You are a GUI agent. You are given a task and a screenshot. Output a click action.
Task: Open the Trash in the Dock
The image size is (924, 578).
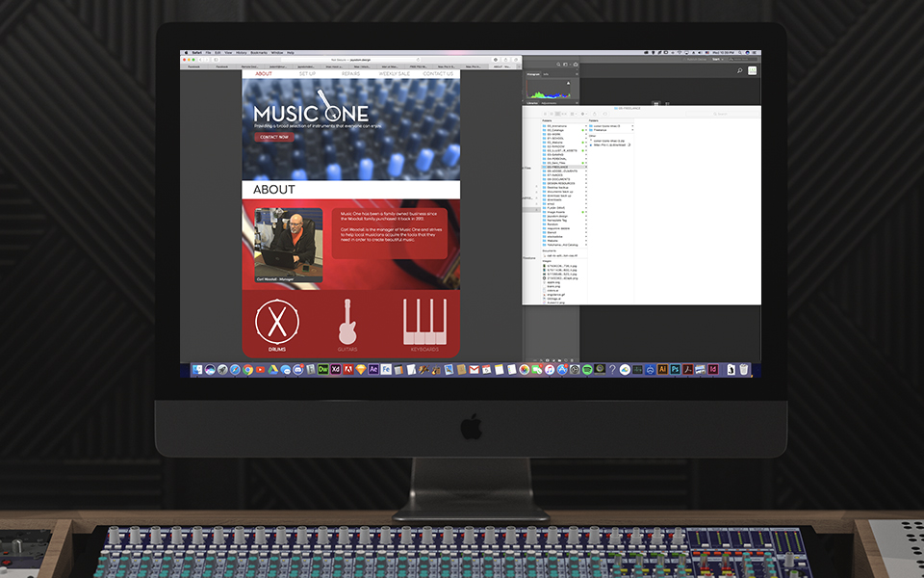[744, 369]
